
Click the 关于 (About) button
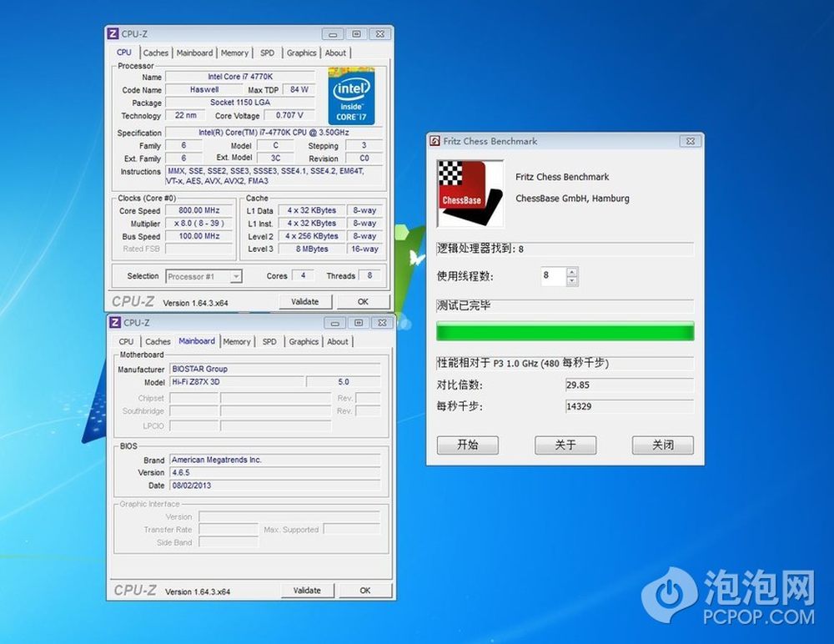click(565, 445)
